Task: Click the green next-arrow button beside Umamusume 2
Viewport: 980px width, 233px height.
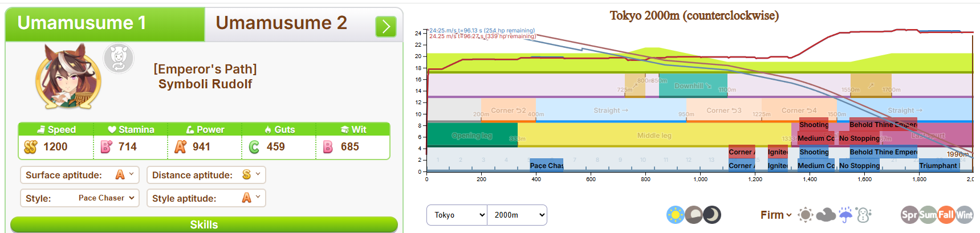Action: (x=386, y=26)
